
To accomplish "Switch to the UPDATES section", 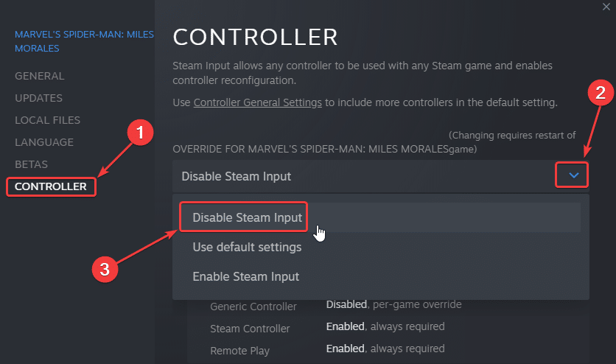I will point(39,98).
